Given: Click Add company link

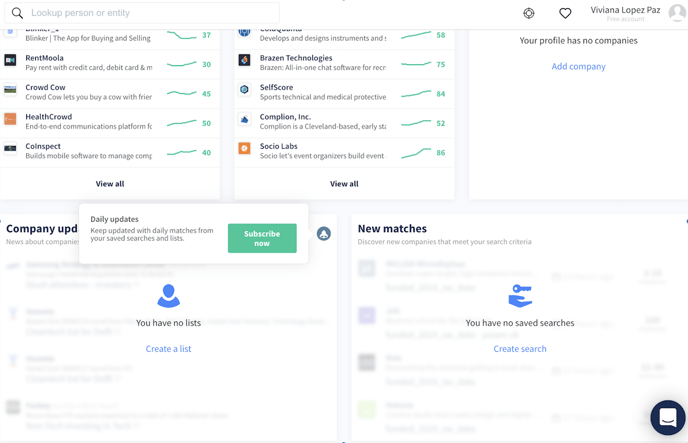Looking at the screenshot, I should coord(578,66).
